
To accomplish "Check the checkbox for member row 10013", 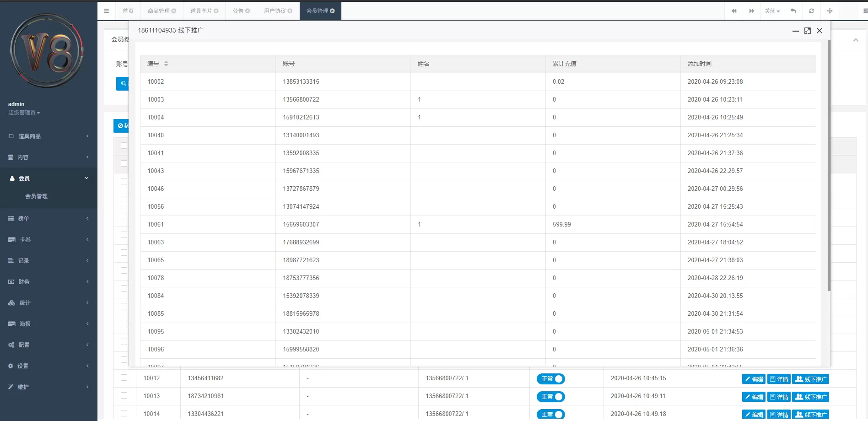I will (x=124, y=395).
